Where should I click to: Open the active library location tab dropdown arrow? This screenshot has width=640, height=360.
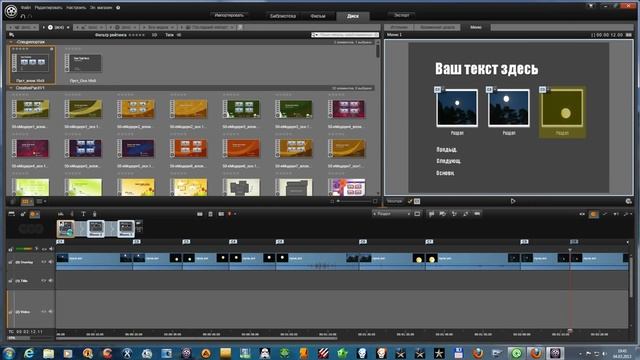68,27
